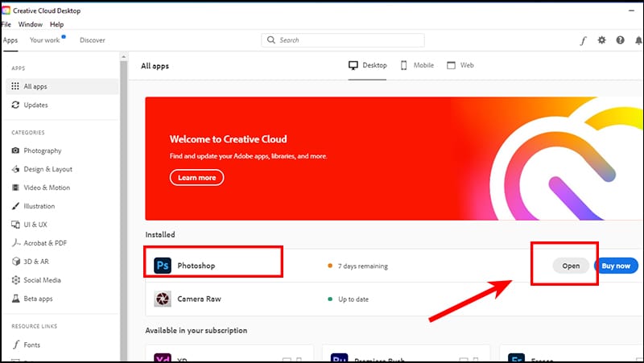644x363 pixels.
Task: Click the Camera Raw app icon
Action: click(x=163, y=299)
